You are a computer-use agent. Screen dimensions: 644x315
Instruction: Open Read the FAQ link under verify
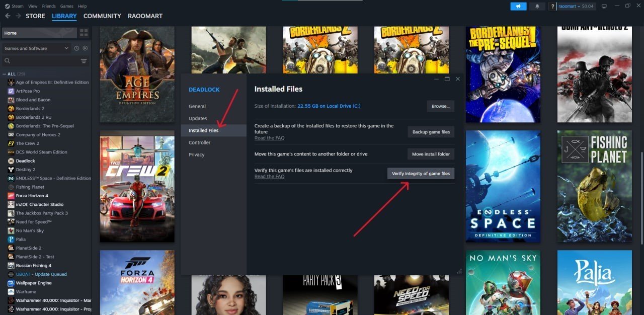pos(269,177)
